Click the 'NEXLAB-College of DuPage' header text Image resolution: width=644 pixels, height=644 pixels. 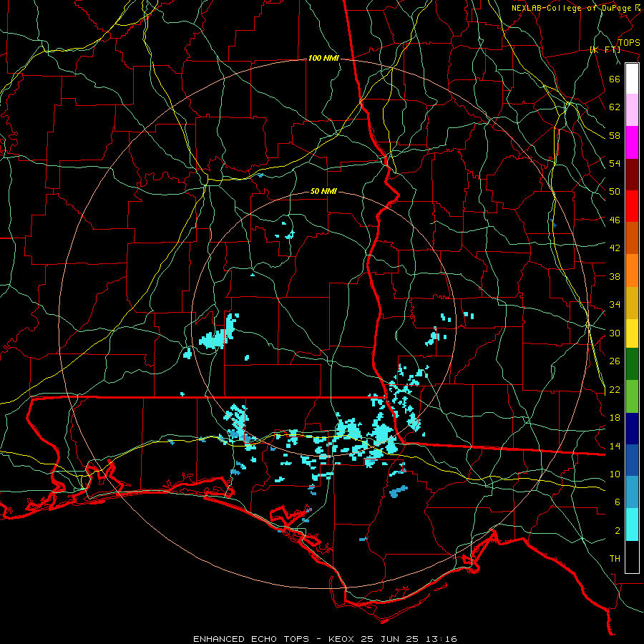[x=571, y=8]
